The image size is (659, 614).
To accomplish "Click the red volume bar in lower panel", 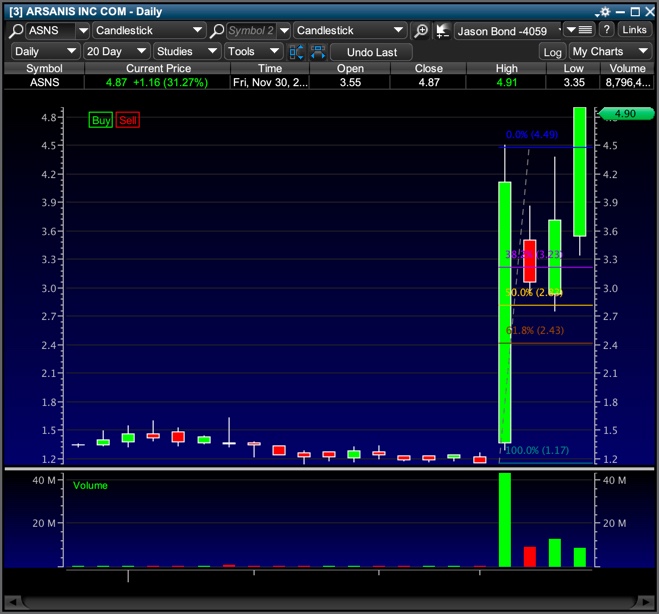I will [x=530, y=557].
